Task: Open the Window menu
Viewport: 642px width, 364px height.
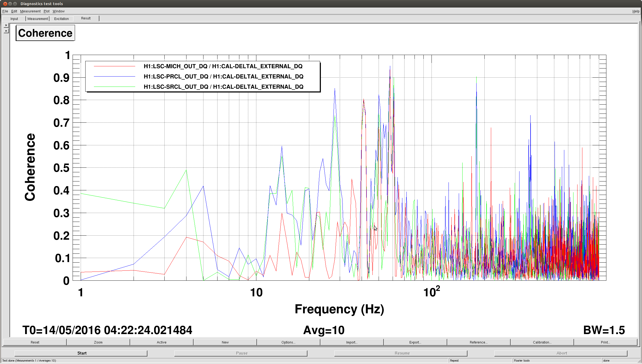Action: 59,11
